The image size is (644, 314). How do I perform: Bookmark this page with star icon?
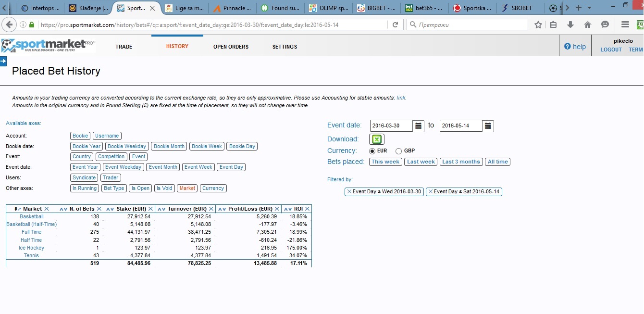[538, 25]
